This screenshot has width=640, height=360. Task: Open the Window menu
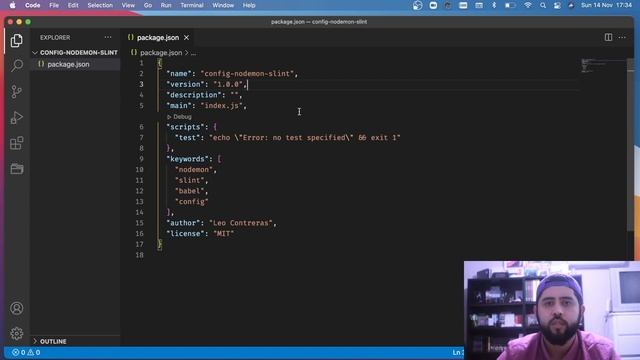pyautogui.click(x=223, y=5)
